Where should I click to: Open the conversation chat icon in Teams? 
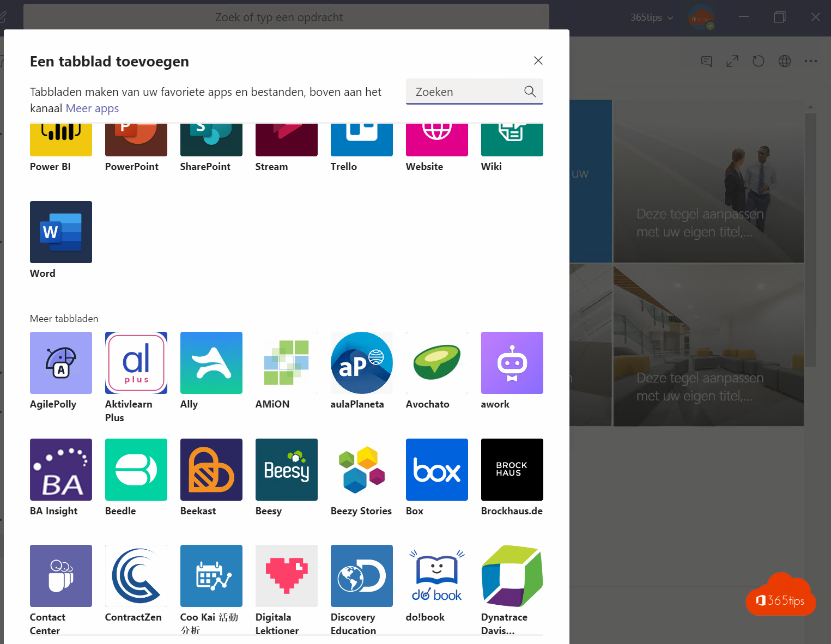tap(707, 61)
